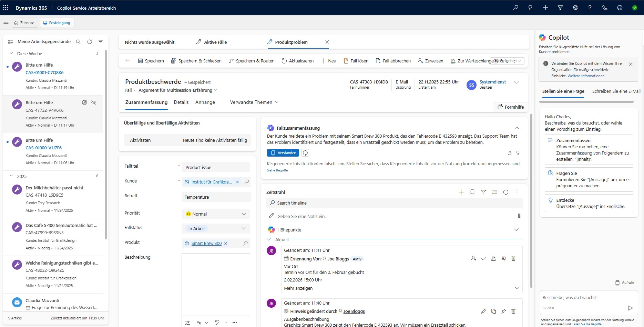Screen dimensions: 644x327
Task: Open the filter icon in Zeitstrahl
Action: 483,192
